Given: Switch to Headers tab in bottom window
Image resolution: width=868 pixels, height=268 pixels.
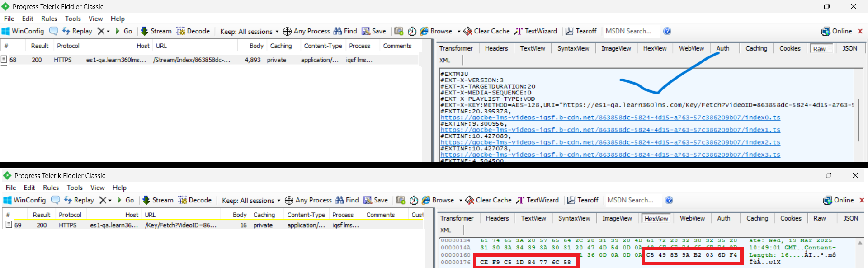Looking at the screenshot, I should pos(497,218).
